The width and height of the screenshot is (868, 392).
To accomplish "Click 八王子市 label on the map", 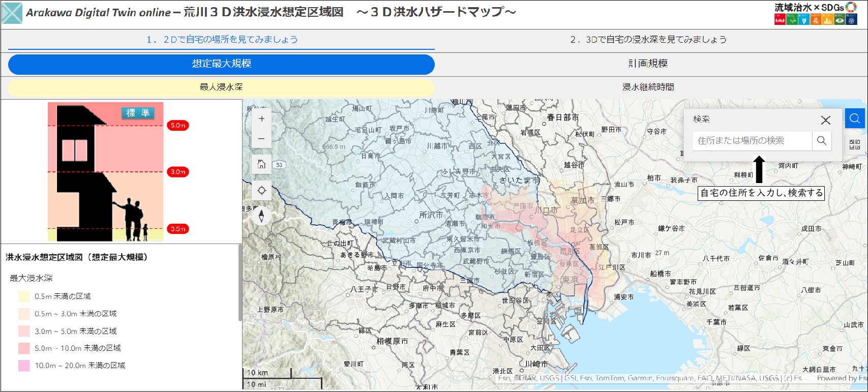I will point(364,289).
